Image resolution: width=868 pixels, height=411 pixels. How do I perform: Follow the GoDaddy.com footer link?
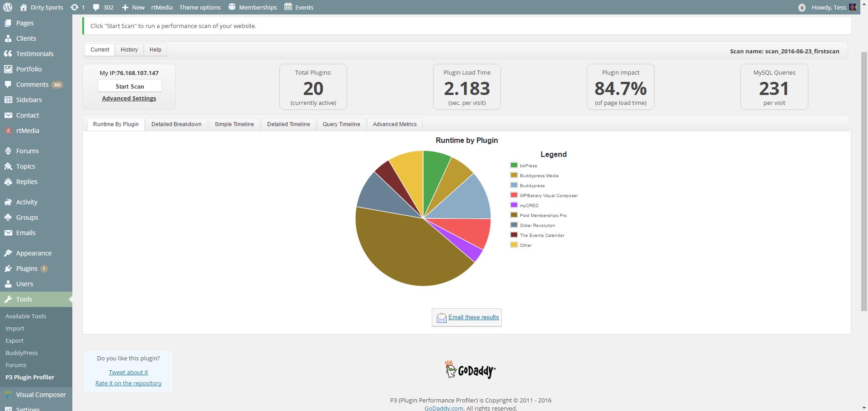point(444,408)
